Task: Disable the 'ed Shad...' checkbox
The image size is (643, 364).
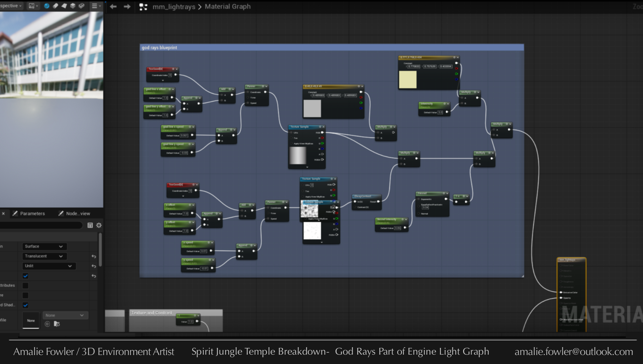Action: point(25,305)
